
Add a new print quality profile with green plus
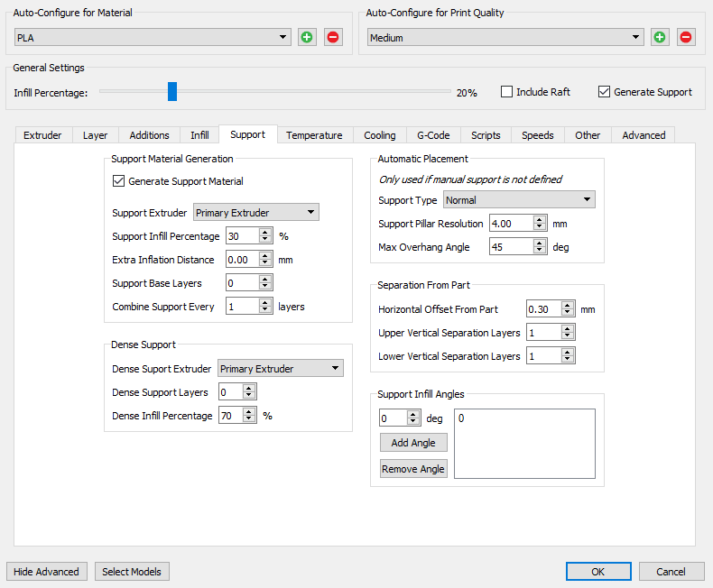[x=660, y=37]
